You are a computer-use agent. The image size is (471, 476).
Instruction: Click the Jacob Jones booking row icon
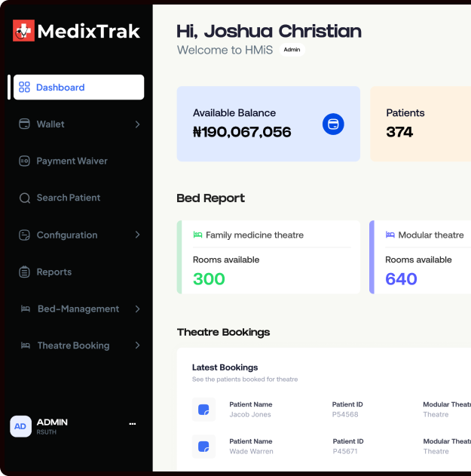(x=203, y=410)
